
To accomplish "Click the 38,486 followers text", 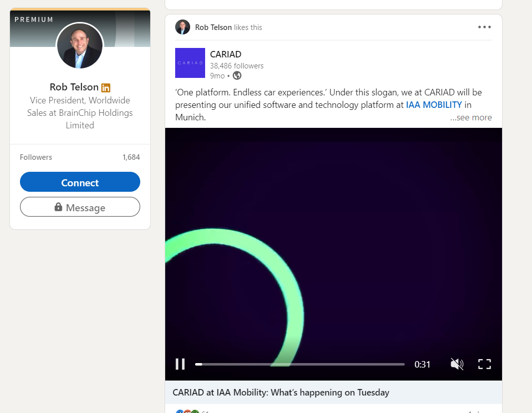I will pyautogui.click(x=237, y=65).
